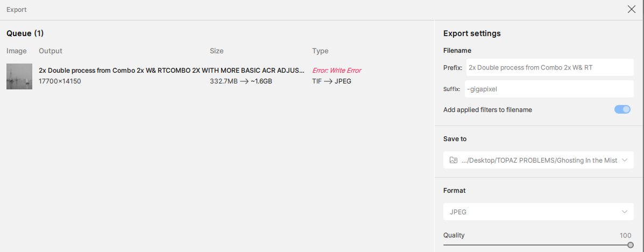The image size is (644, 252).
Task: Open the JPEG format dropdown
Action: [538, 212]
